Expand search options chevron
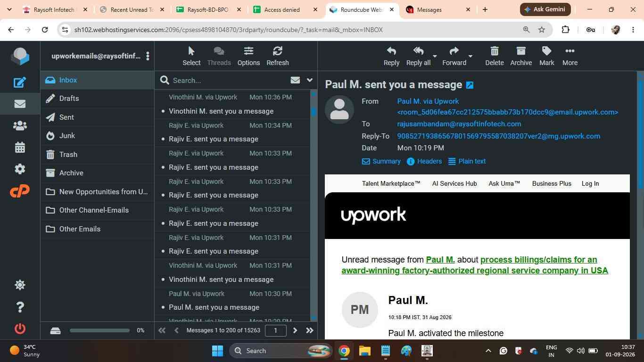644x362 pixels. [310, 80]
